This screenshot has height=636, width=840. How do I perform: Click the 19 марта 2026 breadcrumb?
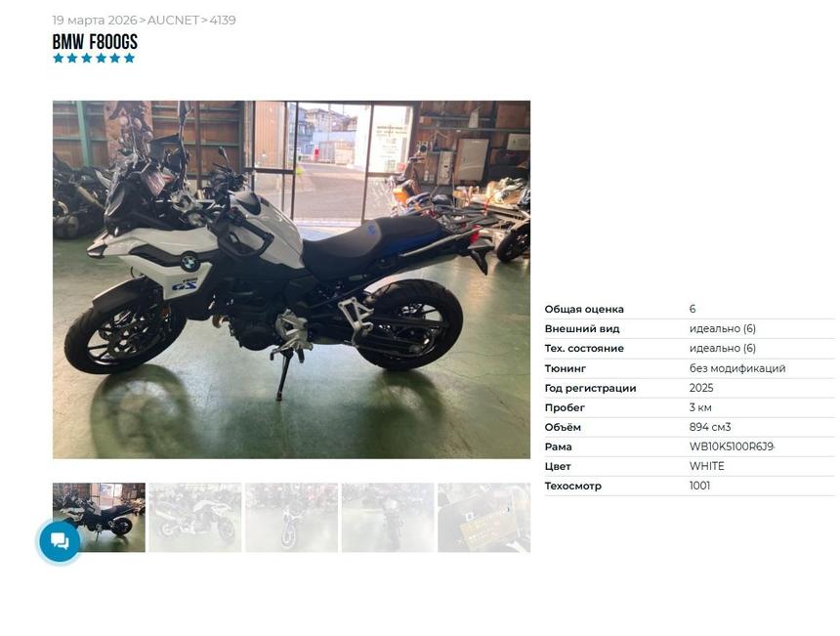[x=95, y=20]
